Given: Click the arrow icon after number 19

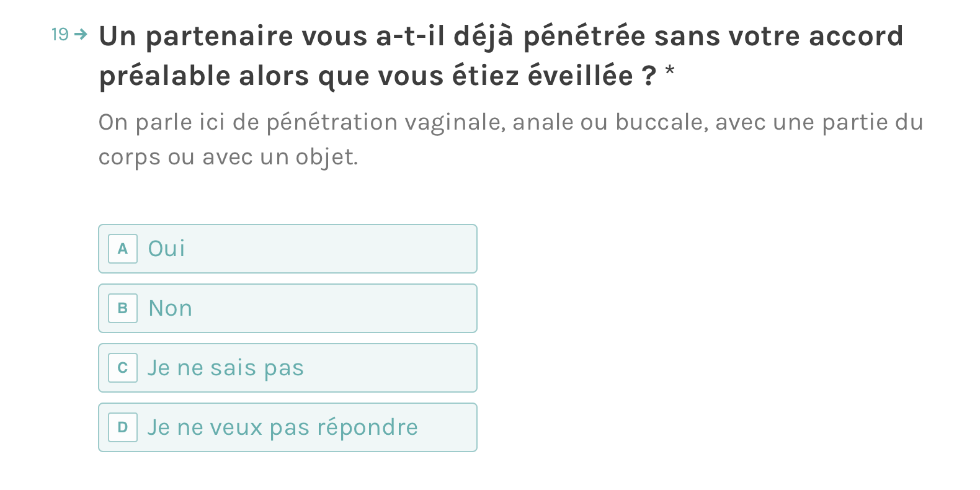Looking at the screenshot, I should click(81, 34).
